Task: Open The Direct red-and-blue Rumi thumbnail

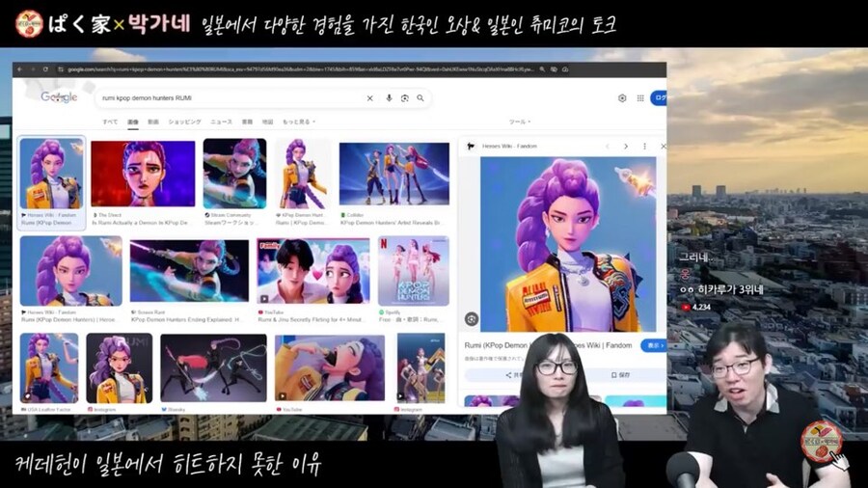Action: click(143, 174)
